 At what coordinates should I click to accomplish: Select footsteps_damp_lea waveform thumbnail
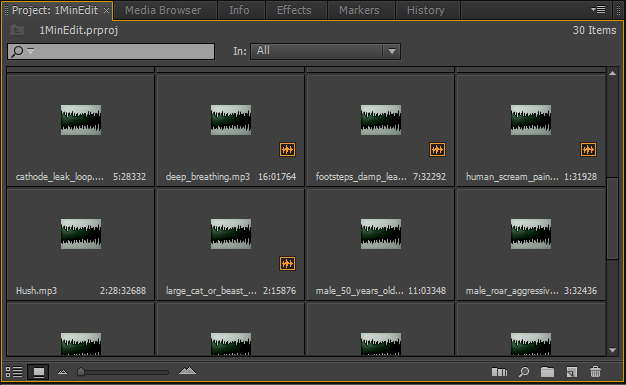pyautogui.click(x=381, y=120)
